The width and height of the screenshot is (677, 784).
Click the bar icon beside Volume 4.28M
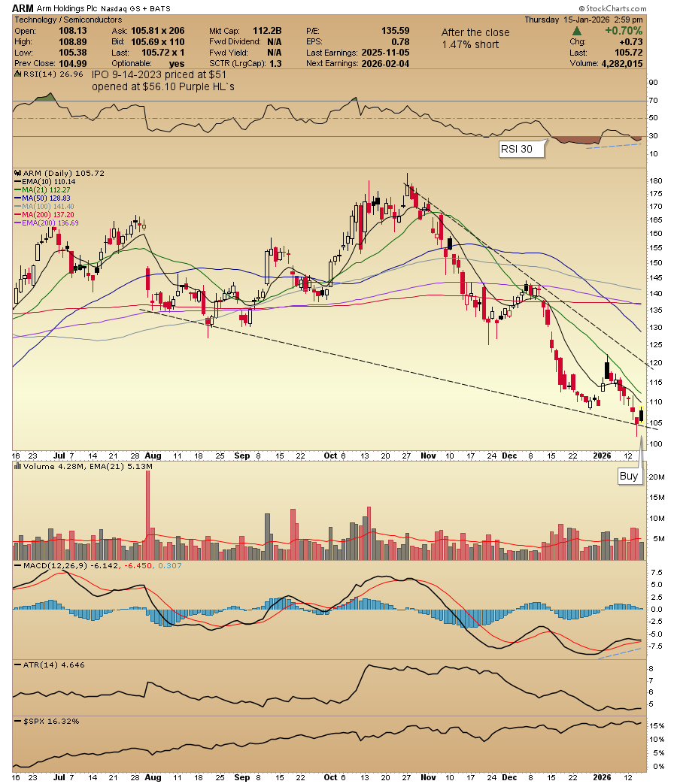click(18, 466)
